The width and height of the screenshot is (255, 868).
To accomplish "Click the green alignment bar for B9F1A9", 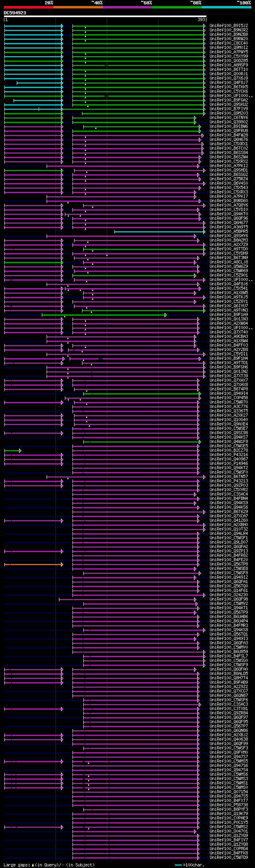I will [x=104, y=315].
